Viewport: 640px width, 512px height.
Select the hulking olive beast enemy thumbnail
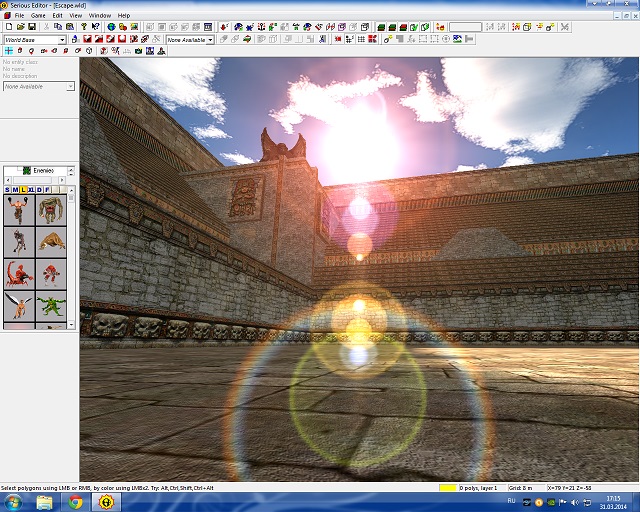tap(51, 210)
